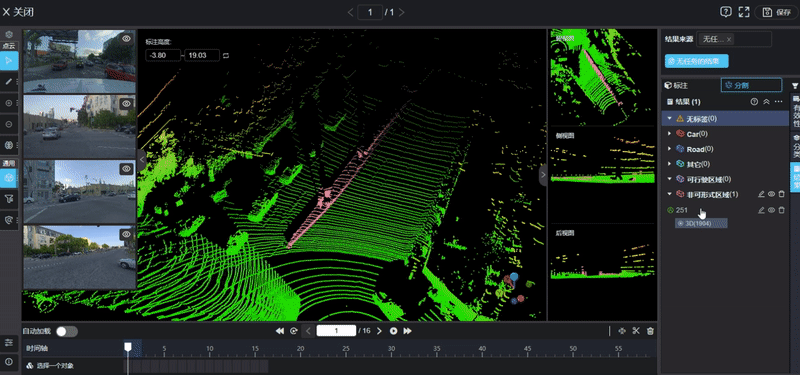The image size is (800, 375).
Task: Expand the right side views panel arrow
Action: (x=543, y=175)
